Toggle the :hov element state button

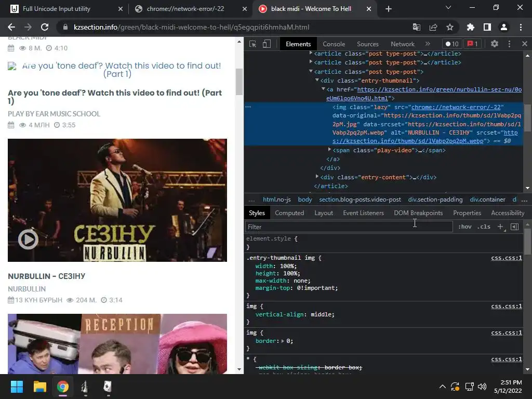(465, 227)
